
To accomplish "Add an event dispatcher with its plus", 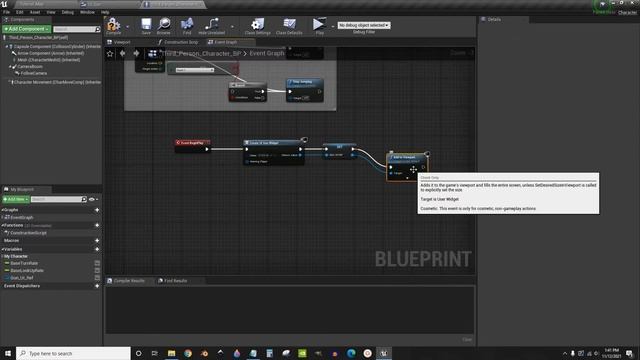I will (x=97, y=286).
